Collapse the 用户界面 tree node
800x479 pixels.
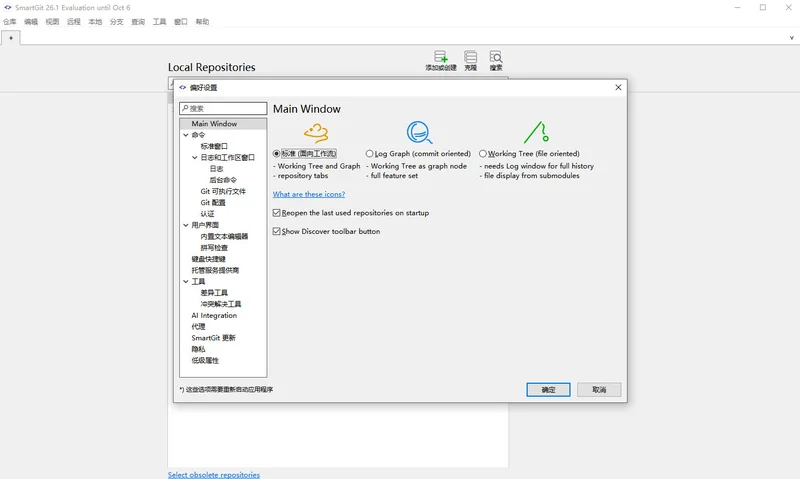pyautogui.click(x=186, y=225)
